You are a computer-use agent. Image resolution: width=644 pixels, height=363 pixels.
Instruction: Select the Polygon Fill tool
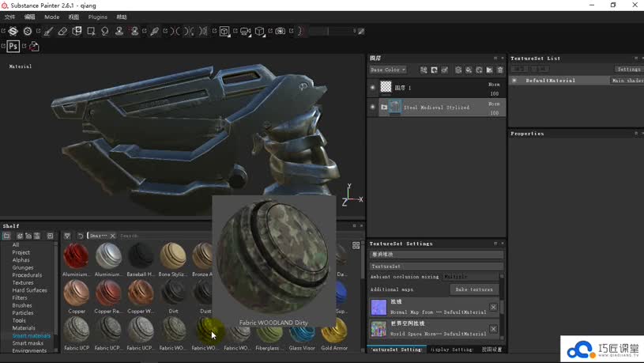[91, 32]
